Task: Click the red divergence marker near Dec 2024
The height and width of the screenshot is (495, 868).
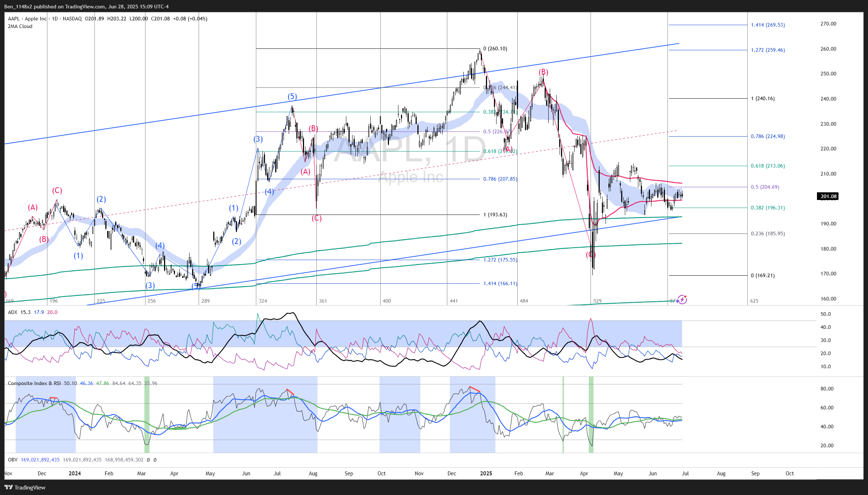Action: [475, 389]
